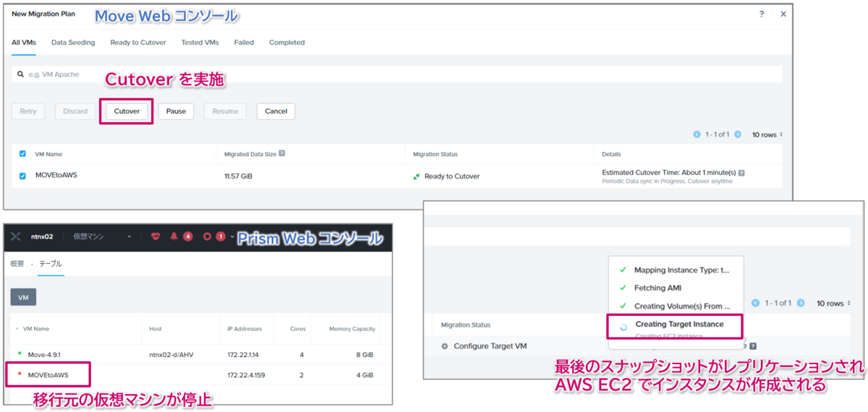Click the Pause button
This screenshot has height=412, width=868.
[x=176, y=111]
